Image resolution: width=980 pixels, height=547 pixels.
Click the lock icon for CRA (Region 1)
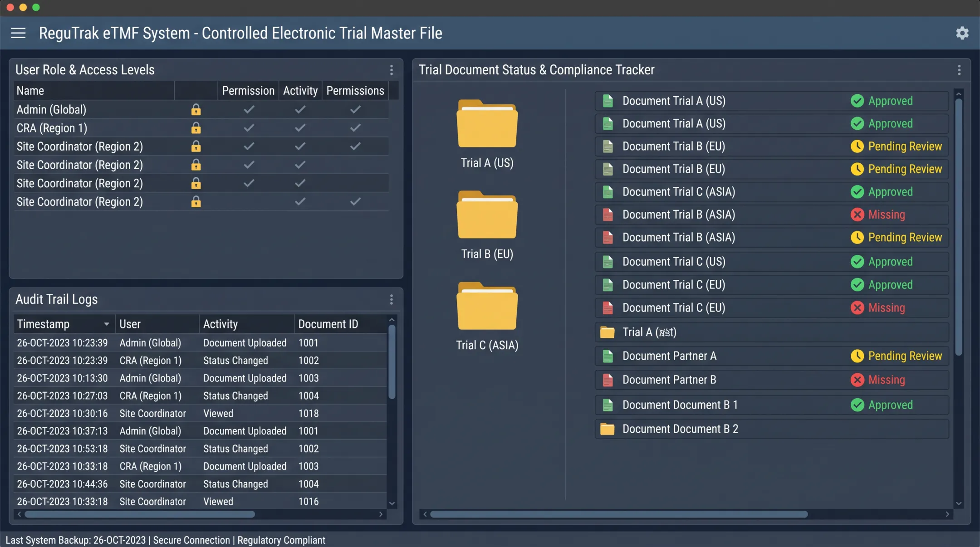coord(196,128)
